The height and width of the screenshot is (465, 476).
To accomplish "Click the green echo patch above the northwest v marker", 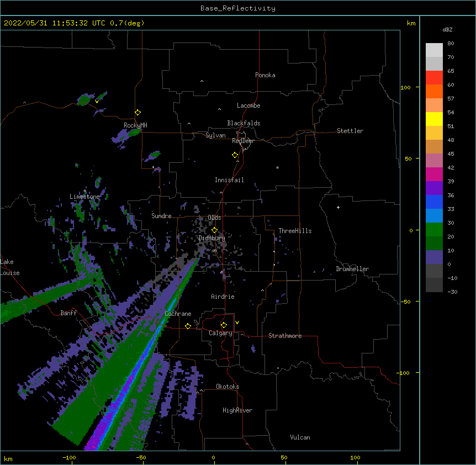I will (x=85, y=99).
